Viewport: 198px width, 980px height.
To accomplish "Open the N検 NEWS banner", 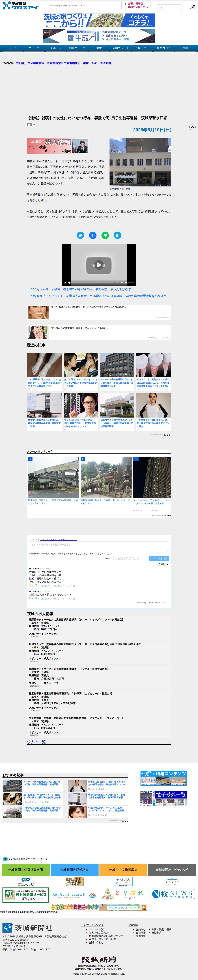I will (x=172, y=894).
